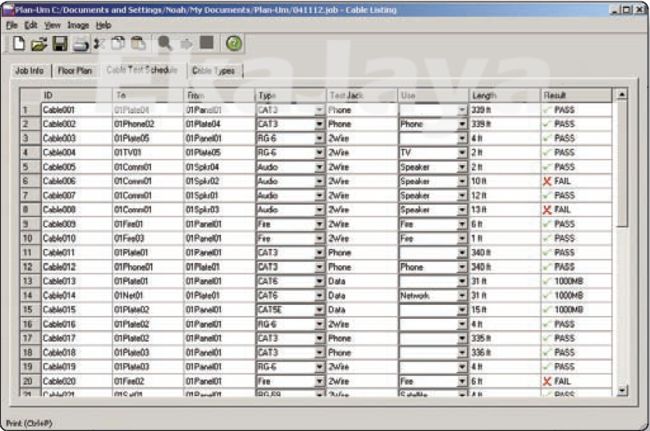This screenshot has height=431, width=650.
Task: Click the scroll down arrow of the table scrollbar
Action: point(621,392)
